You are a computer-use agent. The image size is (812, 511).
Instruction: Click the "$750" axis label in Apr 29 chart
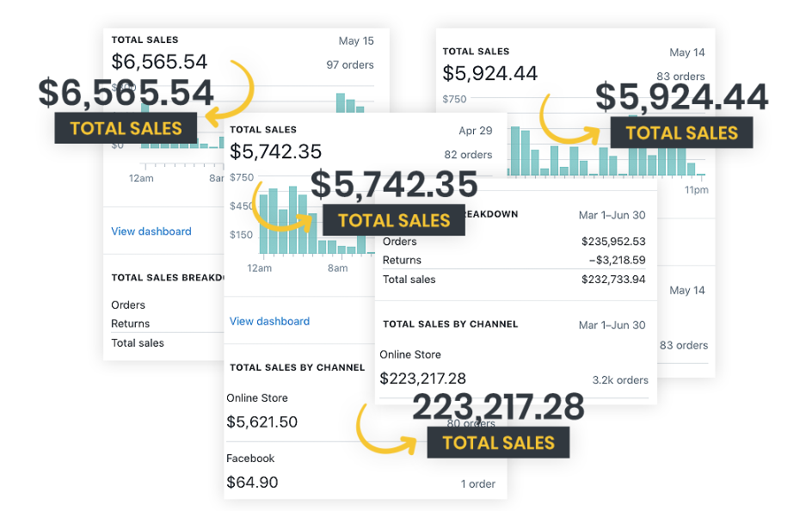click(242, 177)
